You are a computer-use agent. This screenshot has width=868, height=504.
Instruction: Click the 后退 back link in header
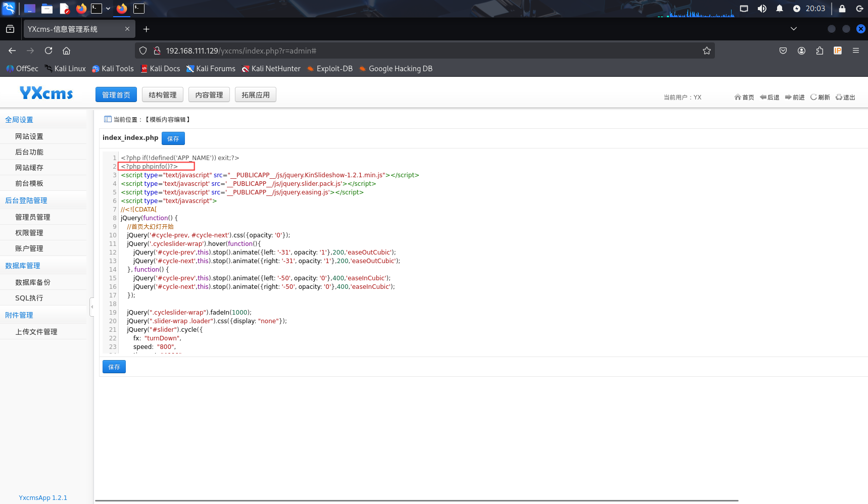coord(769,97)
